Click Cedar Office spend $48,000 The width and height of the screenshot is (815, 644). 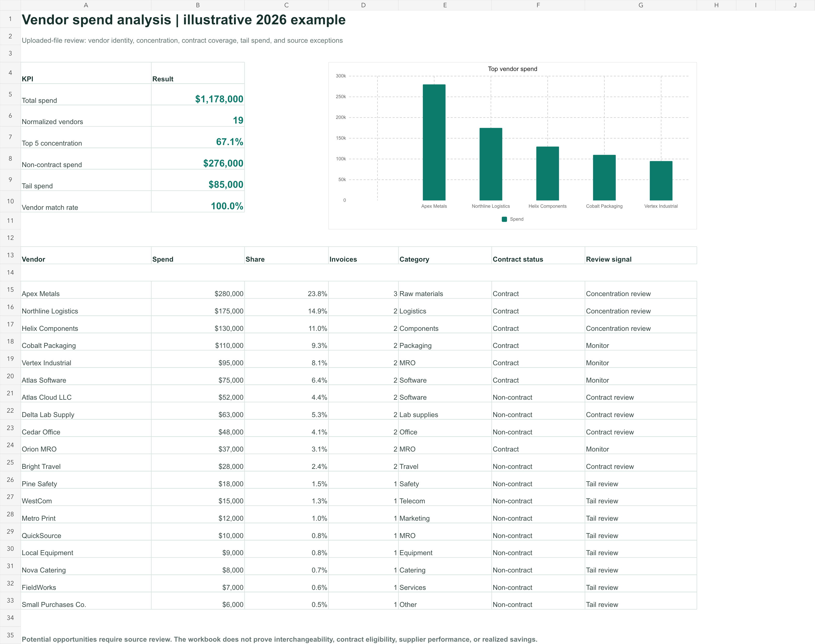[198, 428]
